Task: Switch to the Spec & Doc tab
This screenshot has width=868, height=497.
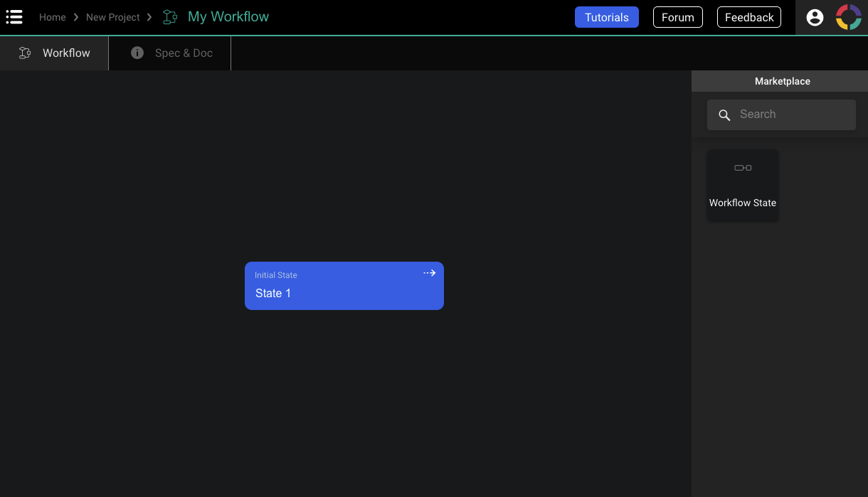Action: 184,53
